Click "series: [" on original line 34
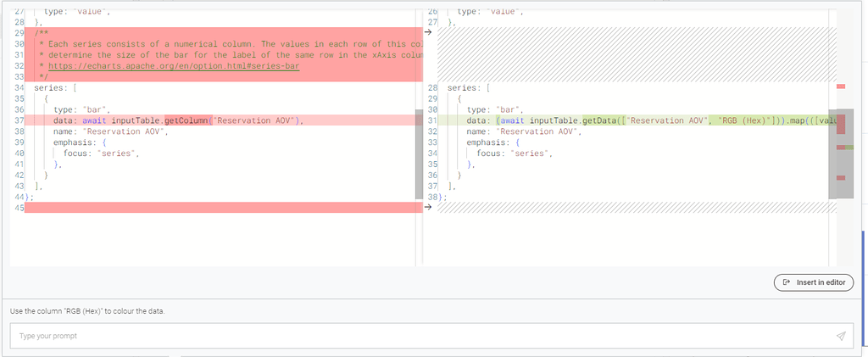868x357 pixels. point(55,88)
